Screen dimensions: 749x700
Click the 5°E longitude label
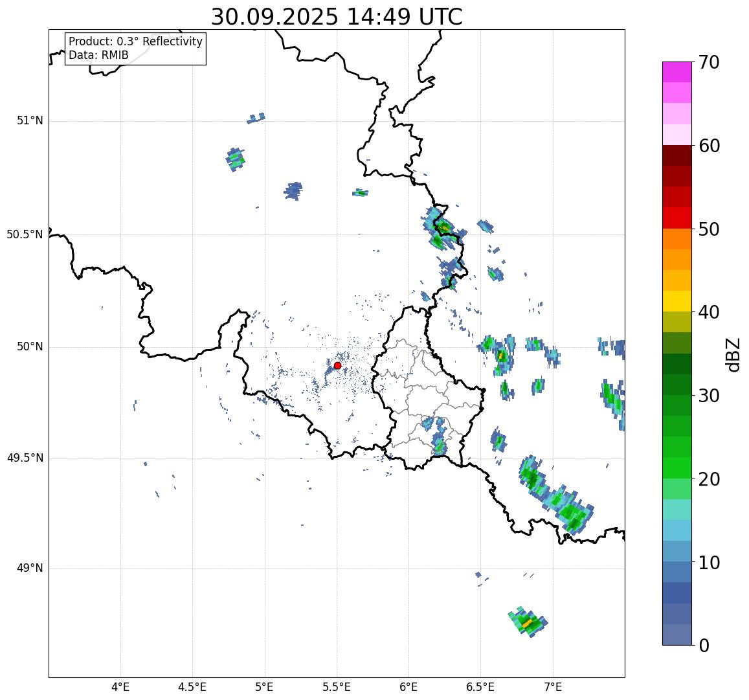pos(265,687)
